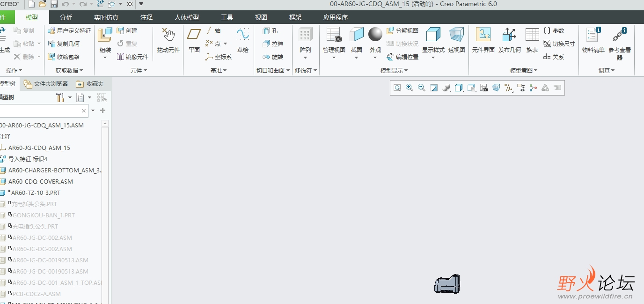The image size is (644, 304).
Task: Expand the 管理视图 dropdown arrow
Action: [x=334, y=58]
